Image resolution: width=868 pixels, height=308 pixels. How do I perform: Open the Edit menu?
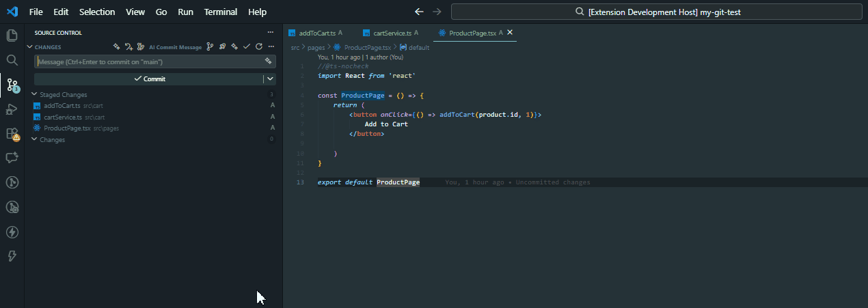click(x=61, y=12)
